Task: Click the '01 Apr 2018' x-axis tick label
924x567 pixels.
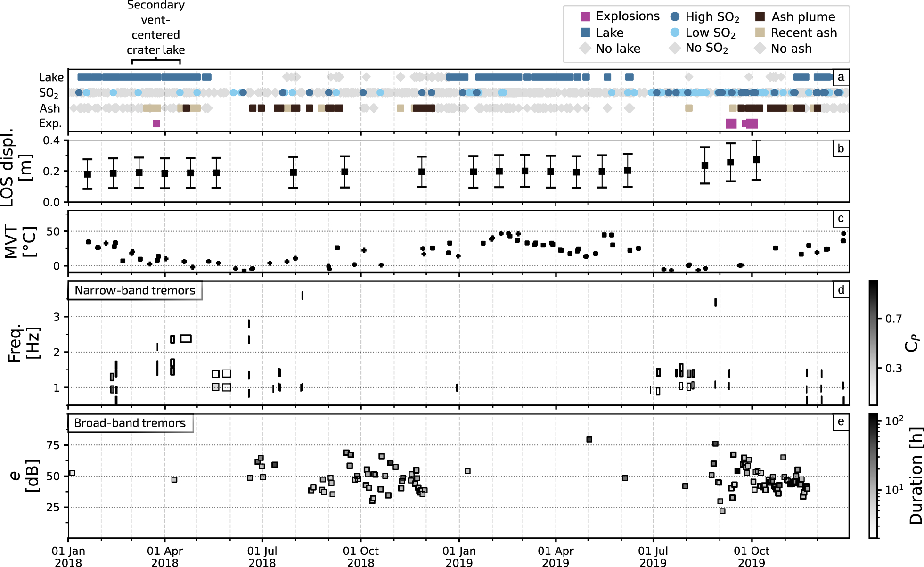Action: pos(165,557)
